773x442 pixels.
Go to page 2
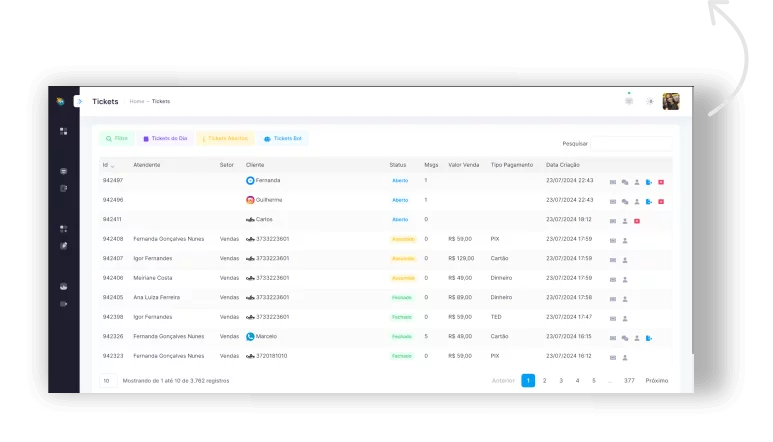pos(544,380)
